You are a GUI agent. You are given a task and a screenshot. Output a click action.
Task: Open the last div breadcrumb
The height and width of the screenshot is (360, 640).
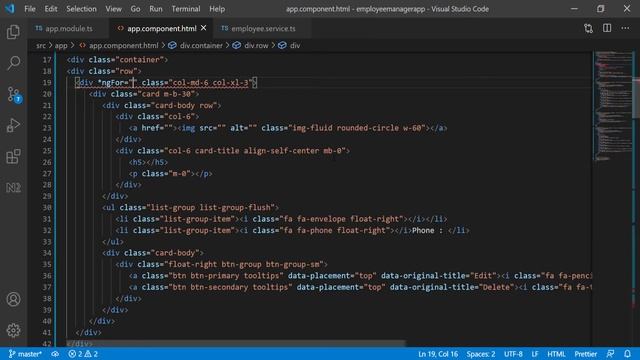coord(295,45)
